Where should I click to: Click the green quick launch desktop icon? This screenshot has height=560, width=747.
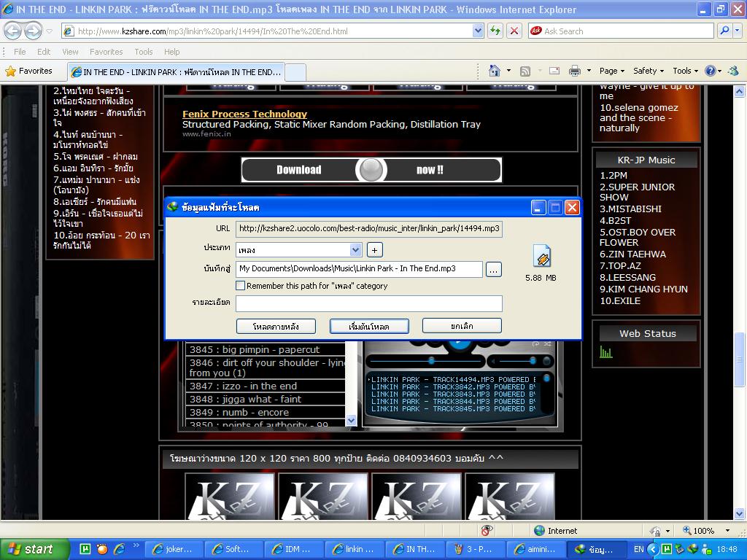(x=85, y=549)
